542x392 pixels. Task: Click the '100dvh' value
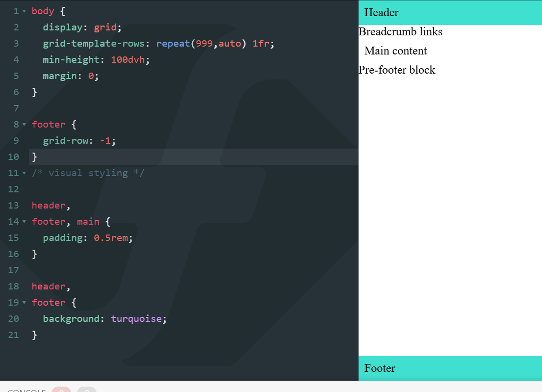(x=128, y=60)
